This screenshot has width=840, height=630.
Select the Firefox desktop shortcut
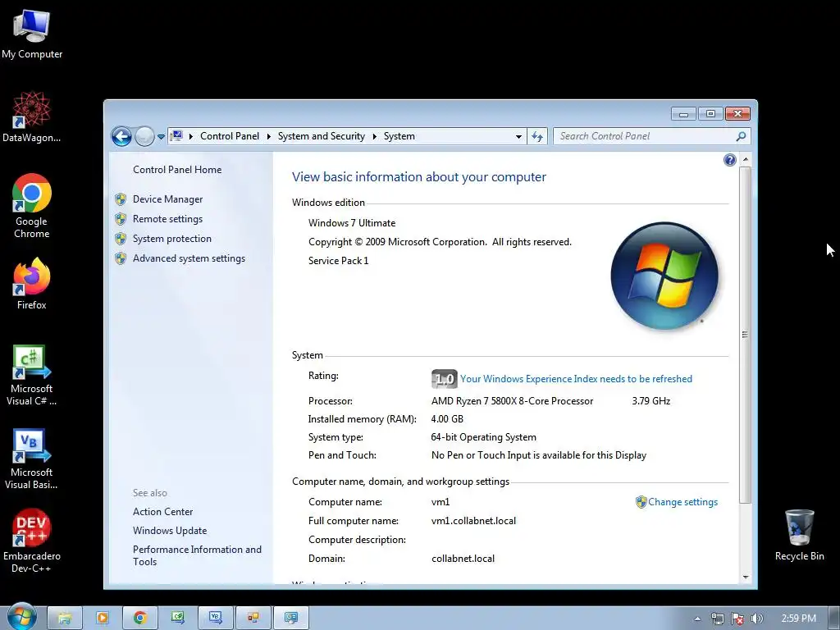pyautogui.click(x=32, y=284)
